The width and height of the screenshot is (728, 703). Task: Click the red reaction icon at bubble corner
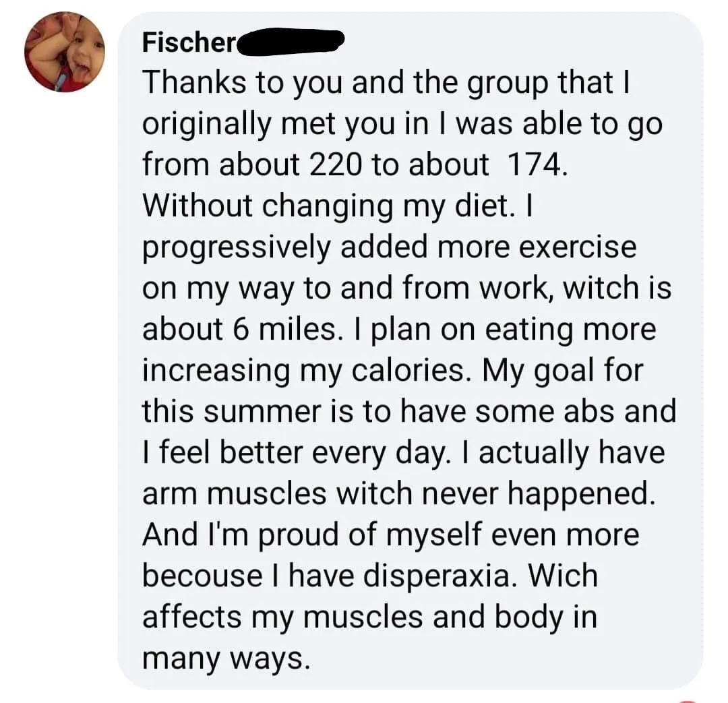click(690, 701)
